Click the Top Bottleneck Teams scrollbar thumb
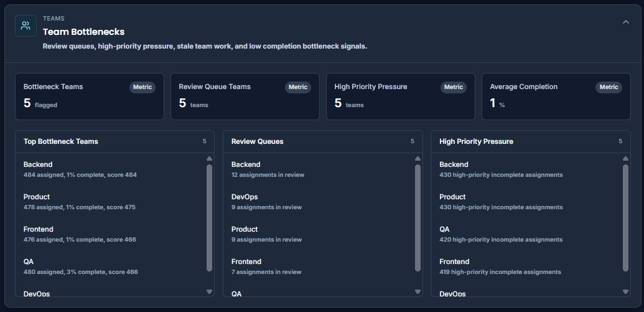This screenshot has width=644, height=312. pyautogui.click(x=210, y=218)
